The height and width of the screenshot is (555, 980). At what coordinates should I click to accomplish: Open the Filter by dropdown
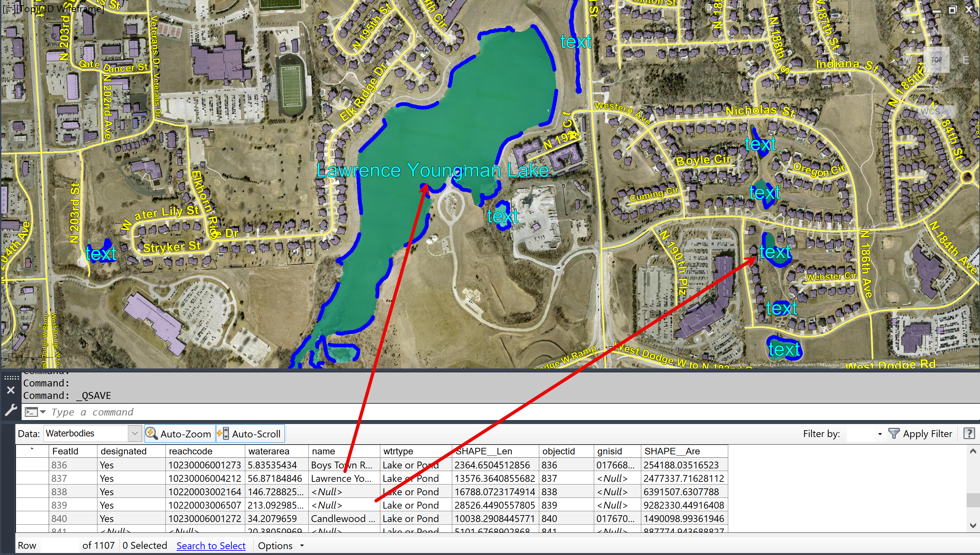pyautogui.click(x=880, y=434)
